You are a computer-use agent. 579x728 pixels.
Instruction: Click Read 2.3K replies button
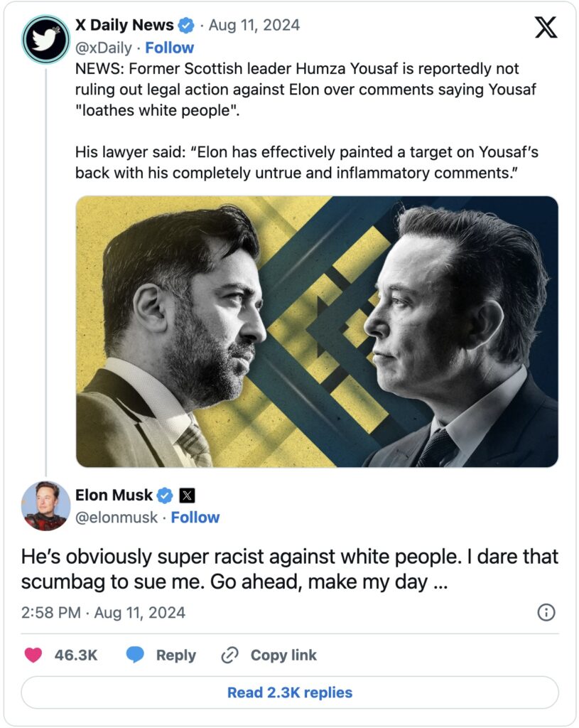pos(290,692)
